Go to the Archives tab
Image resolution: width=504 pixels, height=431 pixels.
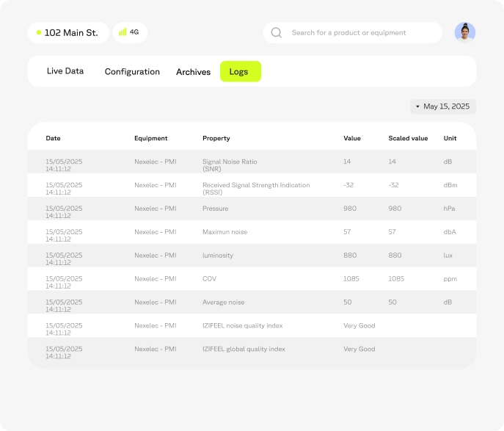coord(193,72)
